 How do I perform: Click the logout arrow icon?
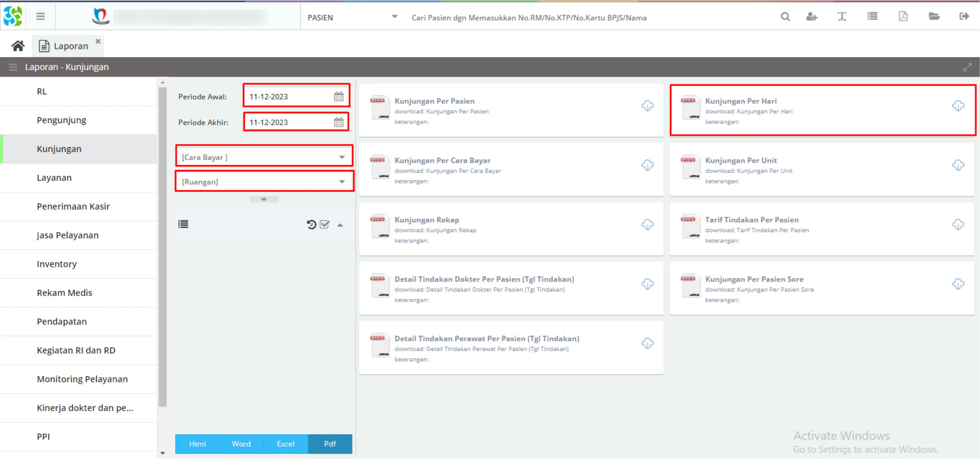[x=964, y=17]
